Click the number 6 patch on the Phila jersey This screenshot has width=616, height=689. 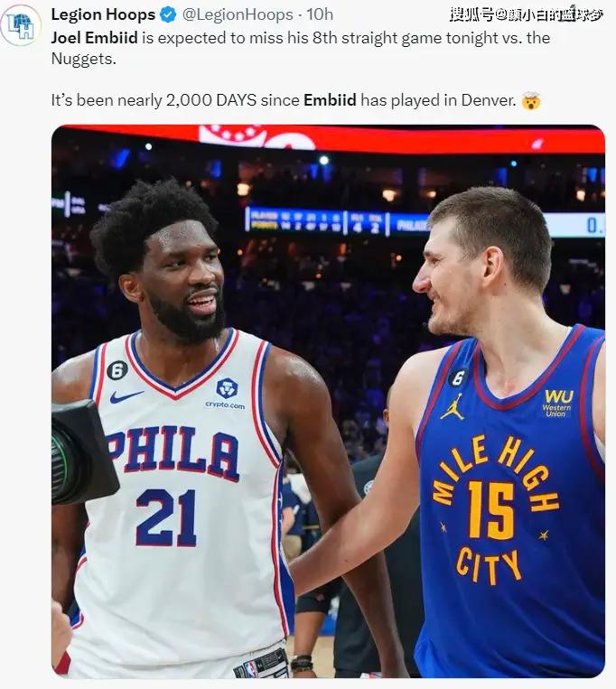click(117, 371)
